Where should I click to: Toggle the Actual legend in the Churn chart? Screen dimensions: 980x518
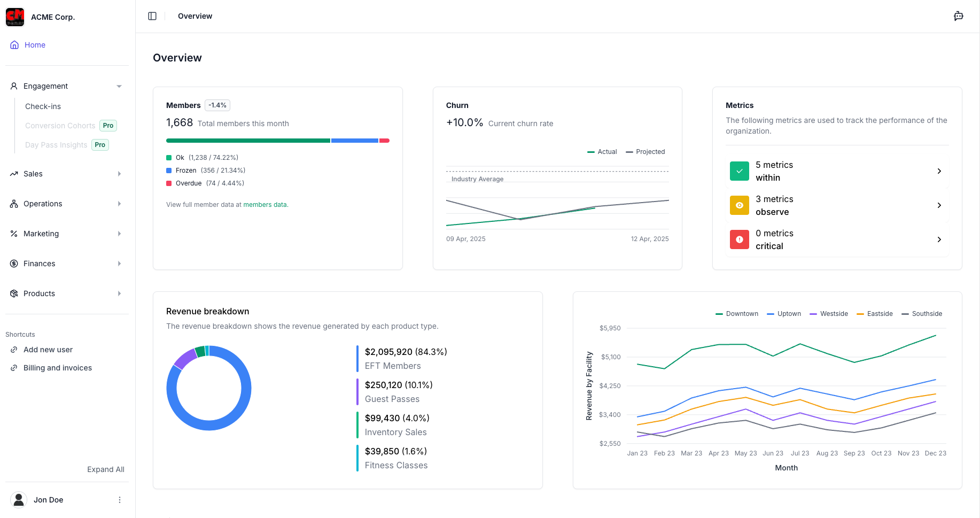click(602, 151)
